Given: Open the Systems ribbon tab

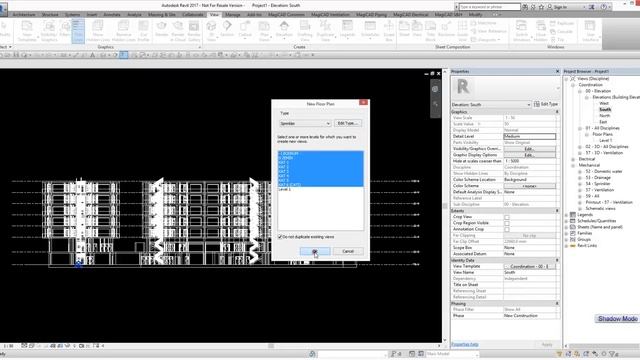Looking at the screenshot, I should coord(72,15).
